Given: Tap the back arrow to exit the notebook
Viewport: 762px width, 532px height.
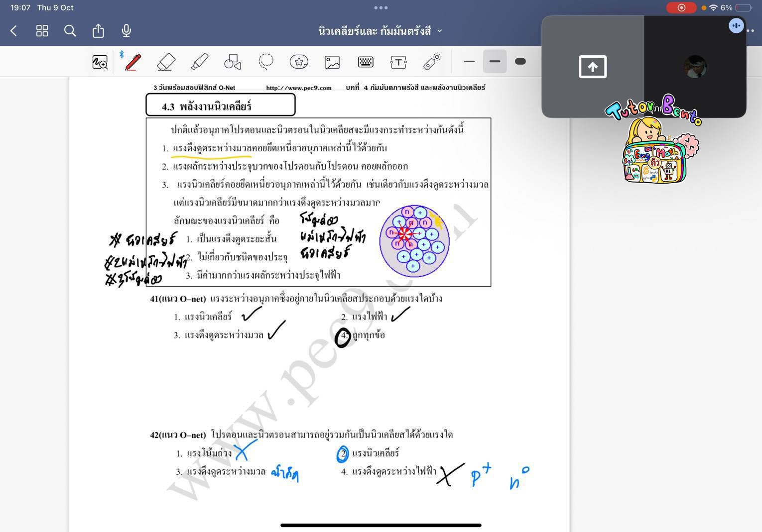Looking at the screenshot, I should tap(14, 31).
